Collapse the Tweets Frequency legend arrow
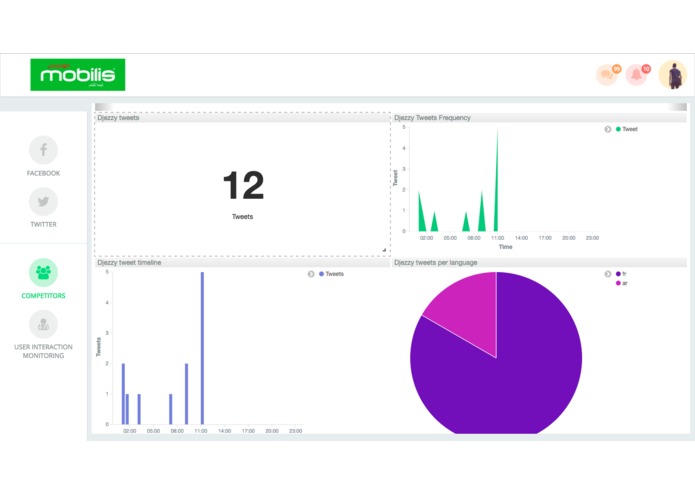 [608, 129]
